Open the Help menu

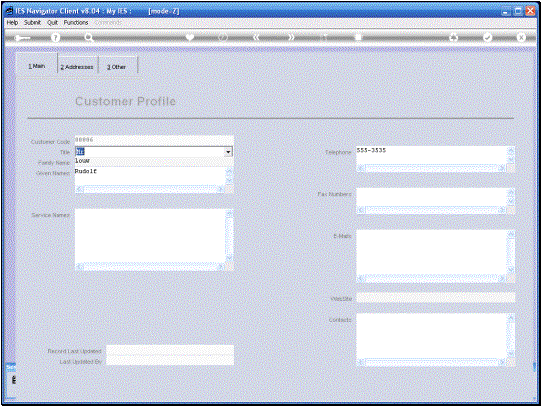(x=12, y=22)
